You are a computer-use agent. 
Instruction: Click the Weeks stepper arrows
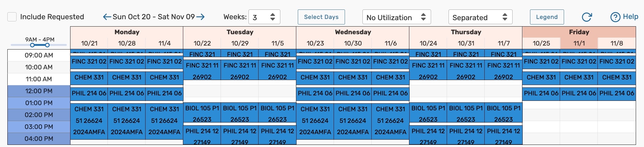[272, 17]
